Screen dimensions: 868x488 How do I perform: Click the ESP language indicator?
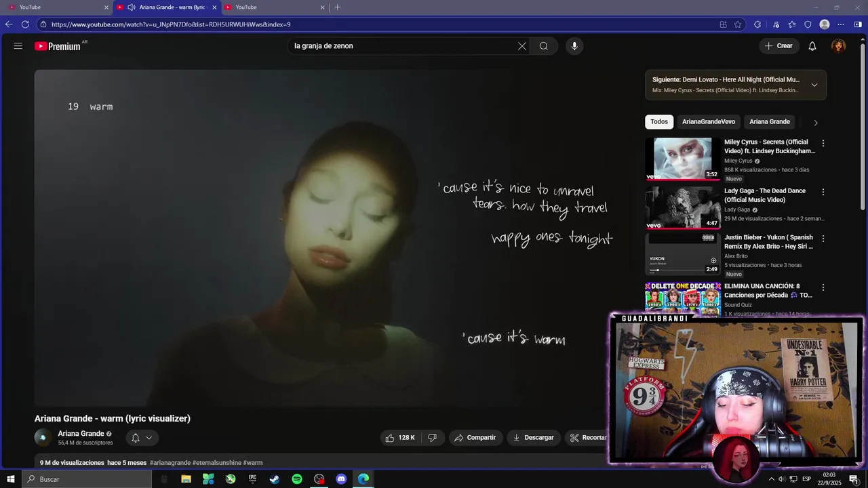(x=807, y=479)
